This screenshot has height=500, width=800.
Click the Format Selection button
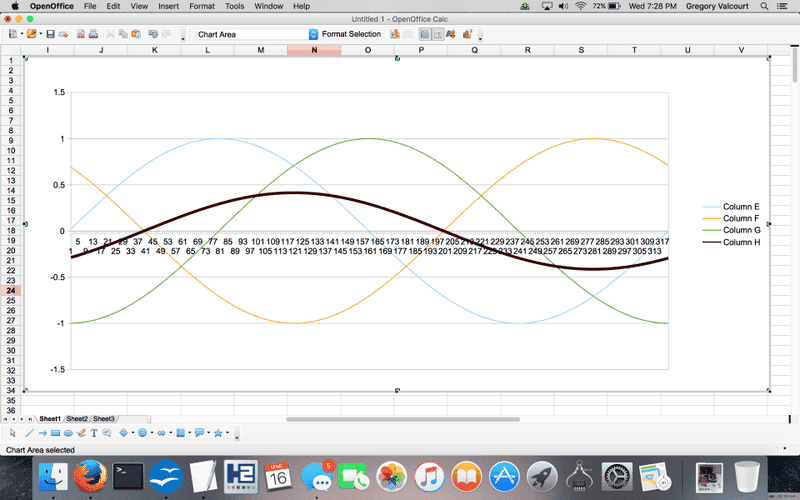point(351,34)
